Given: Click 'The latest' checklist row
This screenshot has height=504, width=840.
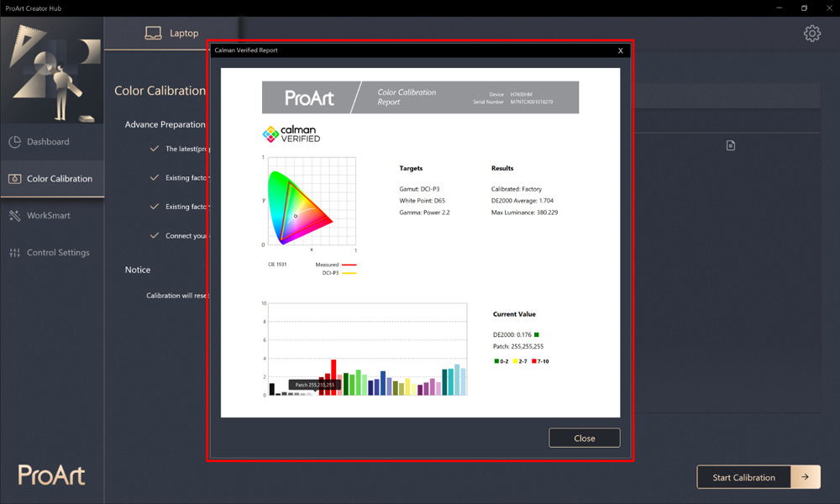Looking at the screenshot, I should (x=180, y=149).
